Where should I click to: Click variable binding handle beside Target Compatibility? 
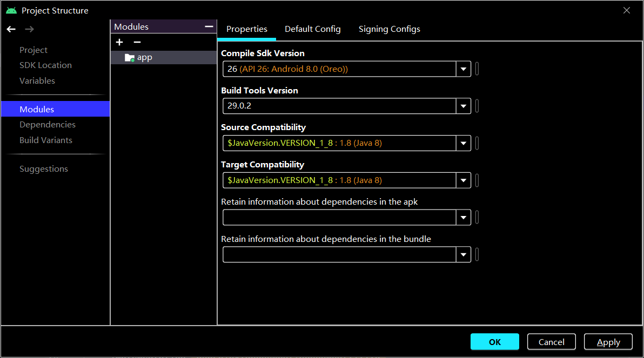pos(477,180)
